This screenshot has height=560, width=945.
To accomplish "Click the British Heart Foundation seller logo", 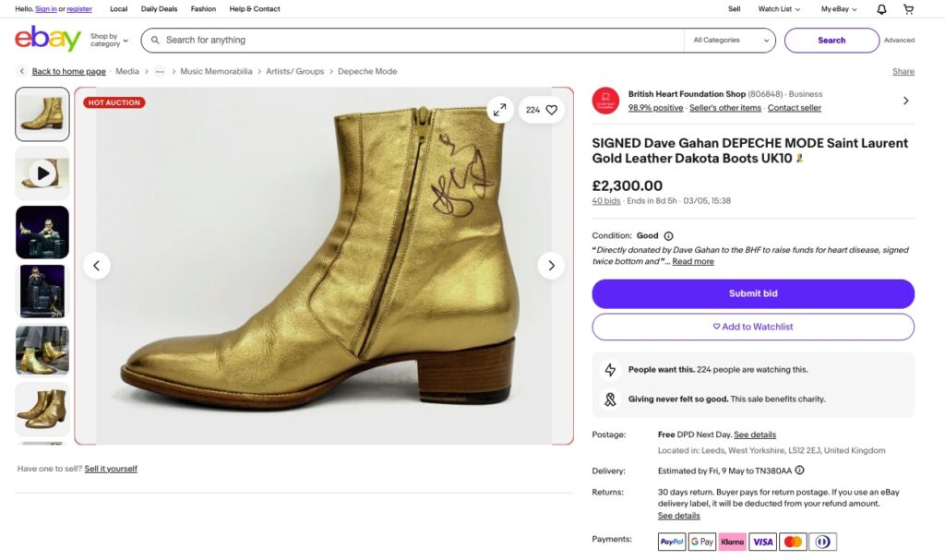I will tap(605, 101).
